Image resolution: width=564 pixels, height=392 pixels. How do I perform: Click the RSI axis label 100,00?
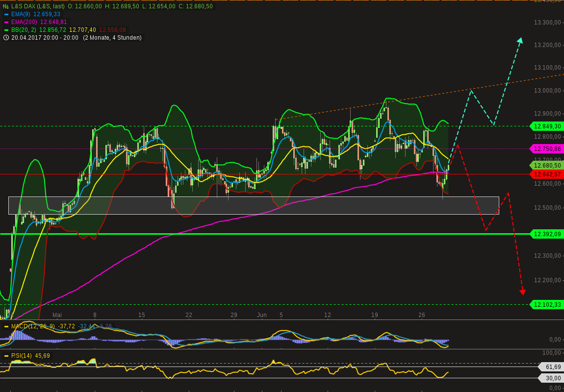pos(552,354)
